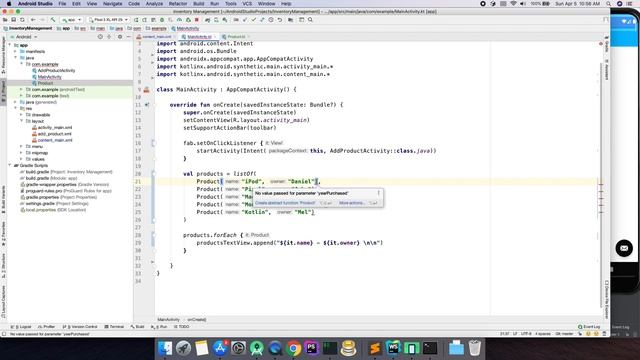Click the Spotlight search icon in menu bar
Screen dimensions: 640x360
click(x=608, y=3)
